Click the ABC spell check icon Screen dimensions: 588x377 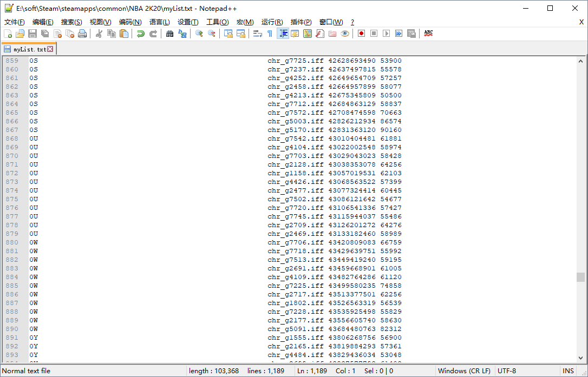click(x=428, y=34)
